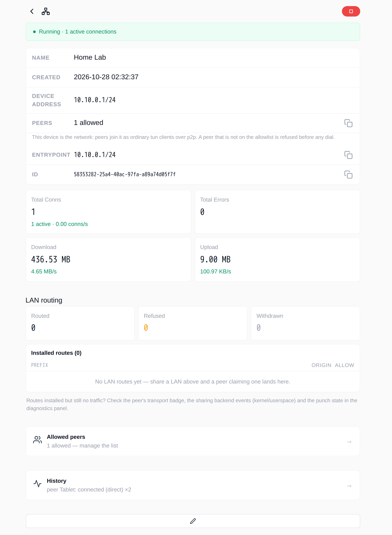Click the Total Conns card

coord(108,212)
